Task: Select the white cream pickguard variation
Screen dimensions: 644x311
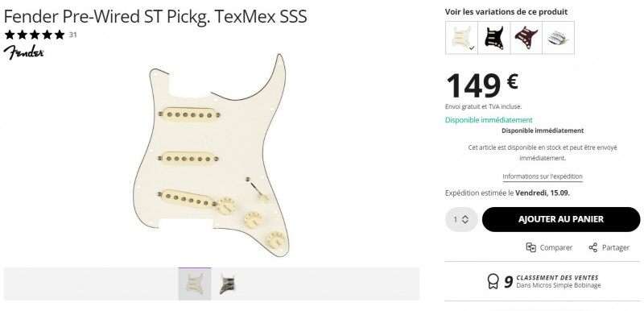Action: click(x=461, y=38)
